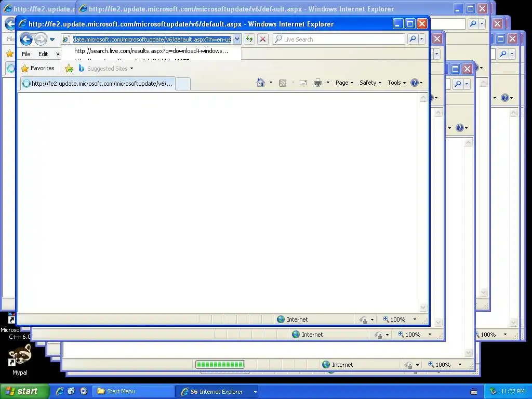Switch to Start Menu taskbar button
This screenshot has width=532, height=399.
tap(134, 392)
